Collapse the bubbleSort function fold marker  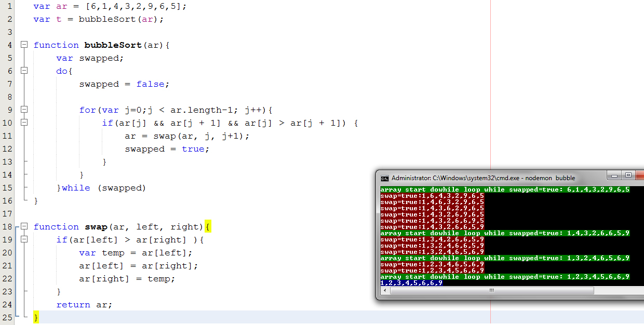point(24,45)
